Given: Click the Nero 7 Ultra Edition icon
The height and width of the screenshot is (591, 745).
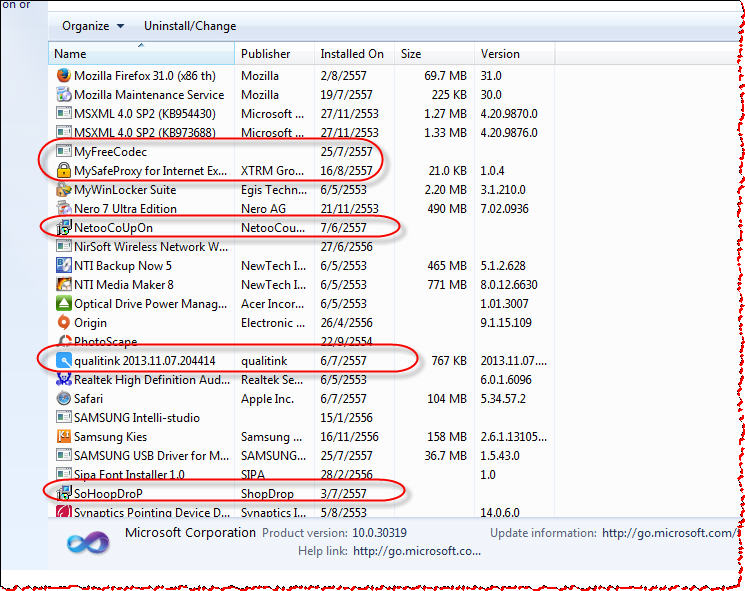Looking at the screenshot, I should (64, 209).
